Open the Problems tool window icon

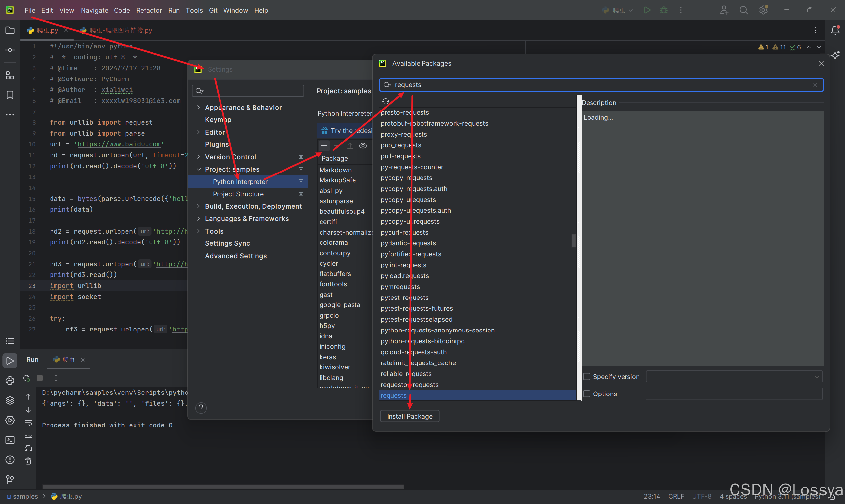point(10,460)
